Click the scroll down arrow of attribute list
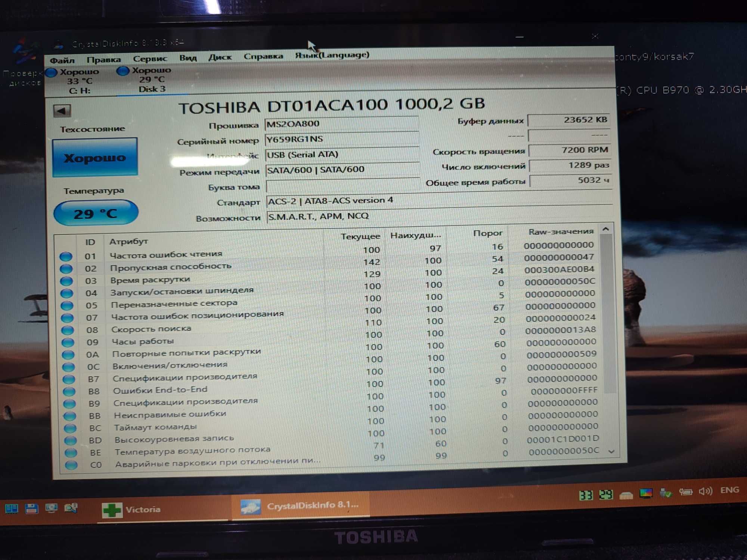747x560 pixels. tap(612, 451)
